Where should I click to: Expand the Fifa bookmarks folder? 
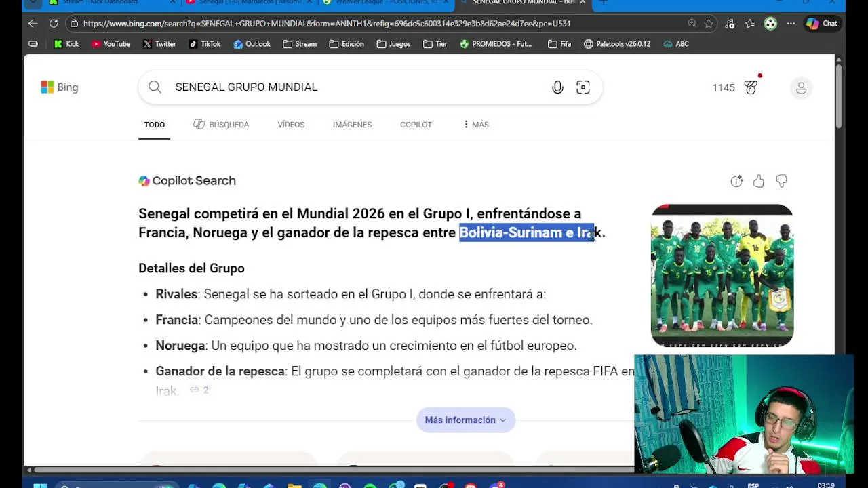click(x=559, y=44)
